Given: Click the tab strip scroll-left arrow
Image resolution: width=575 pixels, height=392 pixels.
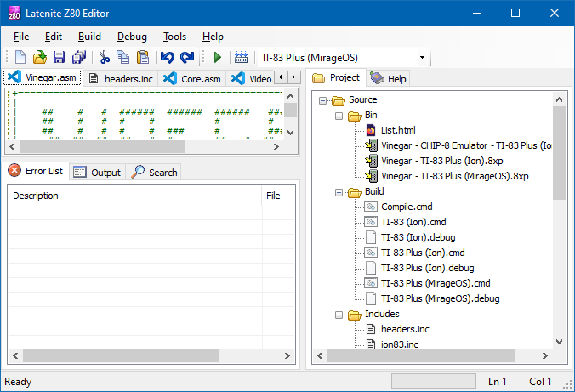Looking at the screenshot, I should coord(281,77).
